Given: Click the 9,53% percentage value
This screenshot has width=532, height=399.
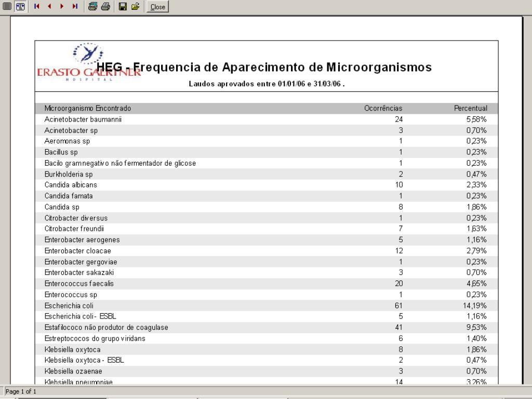Looking at the screenshot, I should pyautogui.click(x=476, y=327).
